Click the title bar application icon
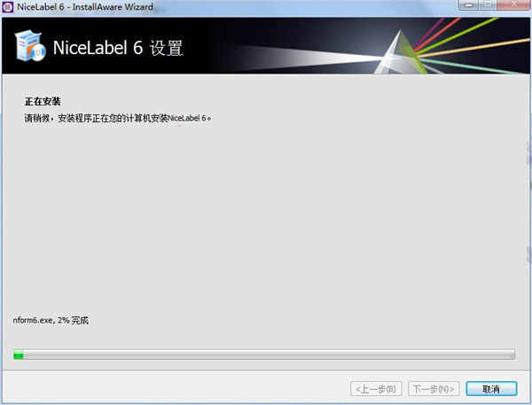The image size is (532, 405). [7, 7]
